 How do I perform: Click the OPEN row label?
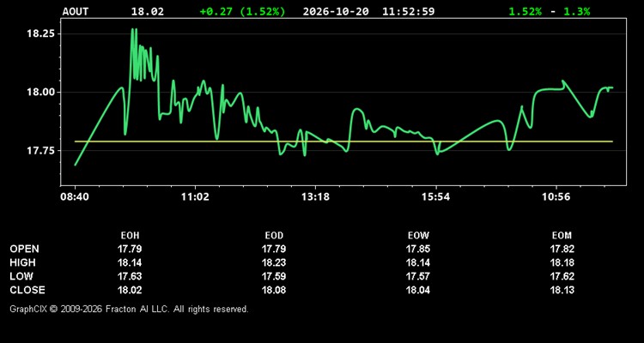(x=24, y=249)
